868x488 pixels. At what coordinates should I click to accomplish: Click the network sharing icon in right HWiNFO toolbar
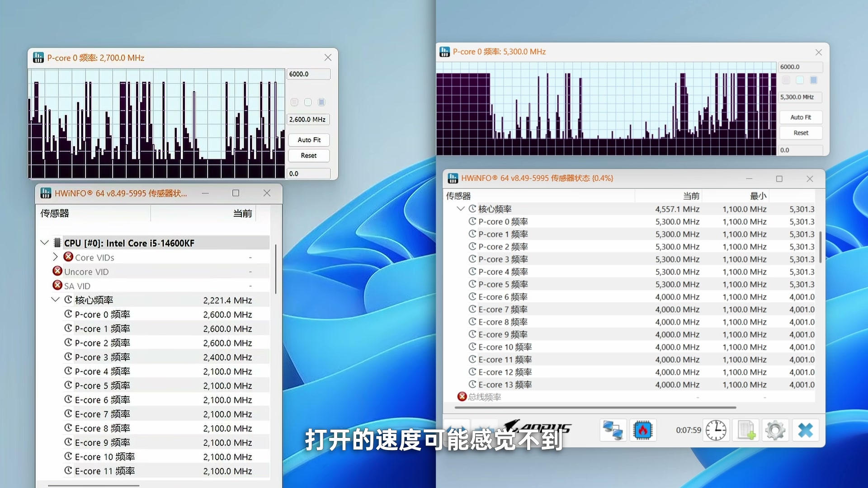coord(613,430)
